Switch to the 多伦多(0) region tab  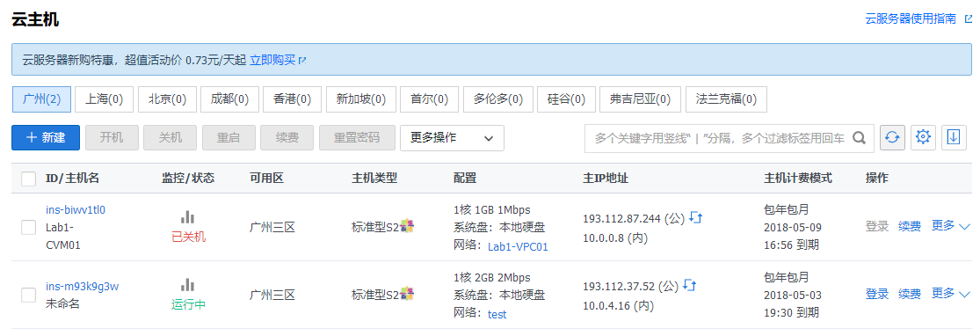click(x=498, y=99)
